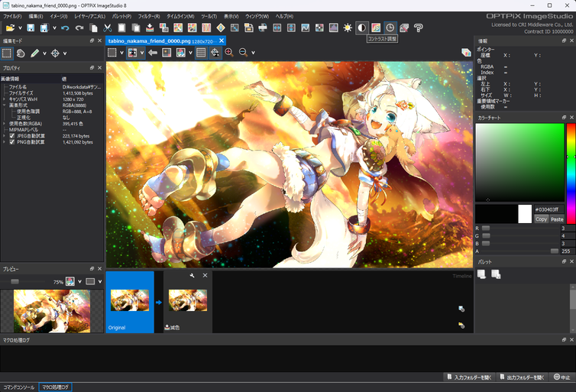The width and height of the screenshot is (576, 392).
Task: Click the vertical rainbow hue bar
Action: (571, 173)
